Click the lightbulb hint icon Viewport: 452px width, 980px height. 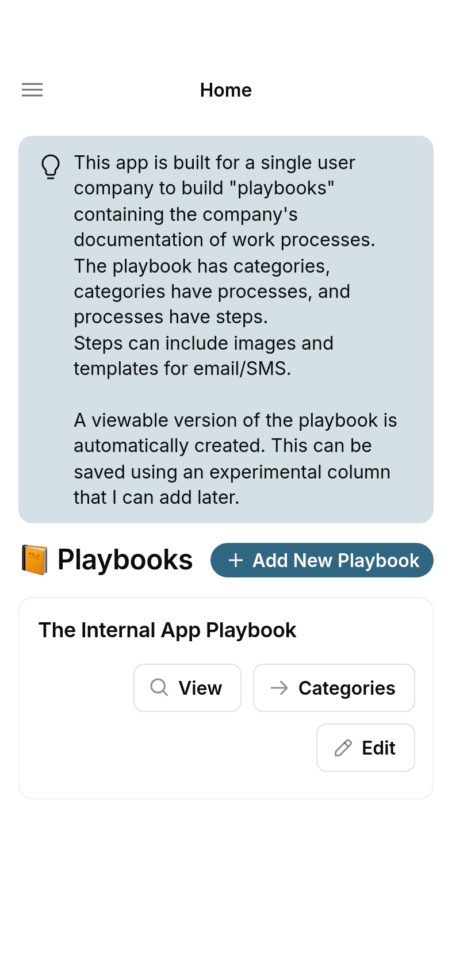pos(51,167)
